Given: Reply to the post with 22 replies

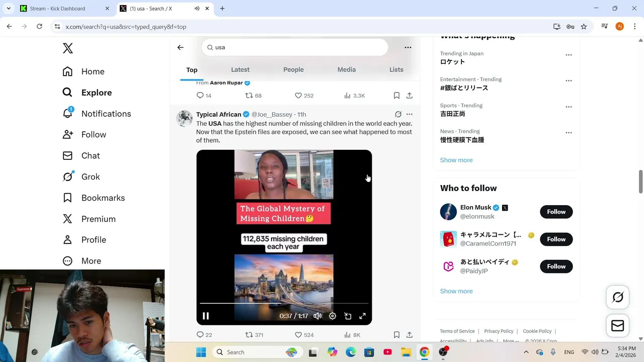Looking at the screenshot, I should (204, 335).
